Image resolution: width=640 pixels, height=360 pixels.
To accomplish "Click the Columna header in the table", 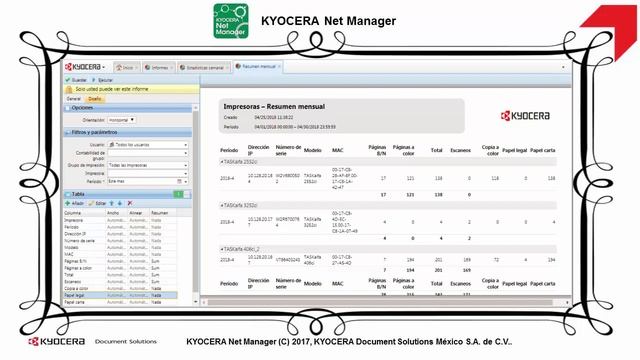I will click(x=84, y=213).
